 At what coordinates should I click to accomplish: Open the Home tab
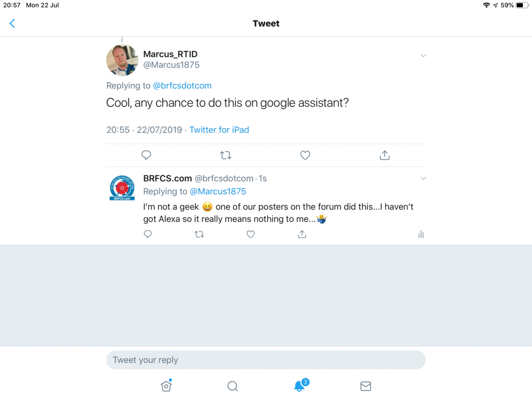click(166, 386)
